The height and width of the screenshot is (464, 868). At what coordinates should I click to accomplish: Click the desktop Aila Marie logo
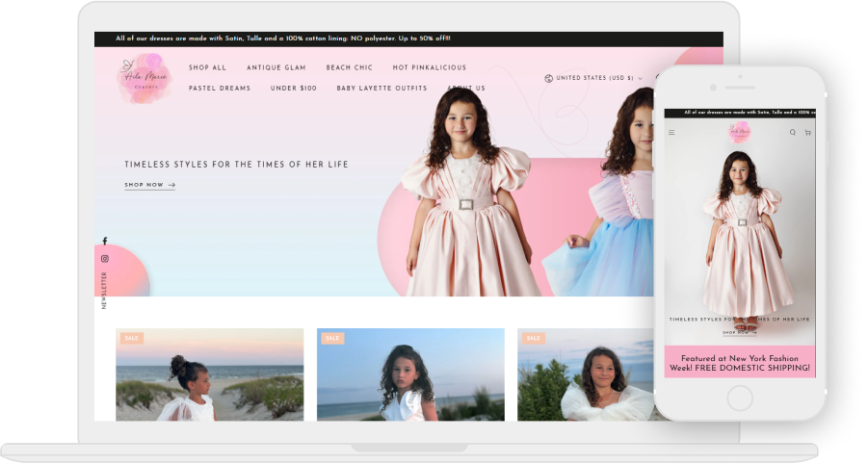click(x=144, y=78)
